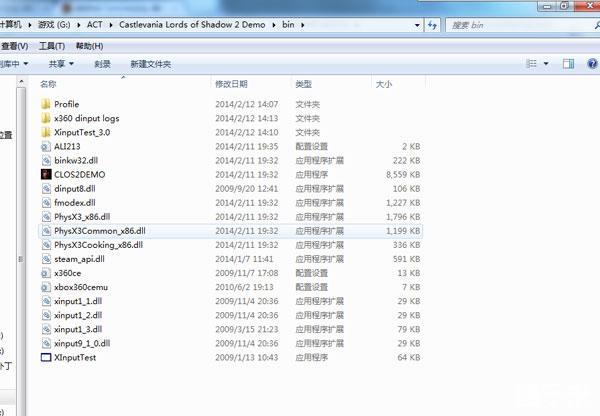Open the Profile folder icon
Image resolution: width=600 pixels, height=416 pixels.
tap(46, 104)
